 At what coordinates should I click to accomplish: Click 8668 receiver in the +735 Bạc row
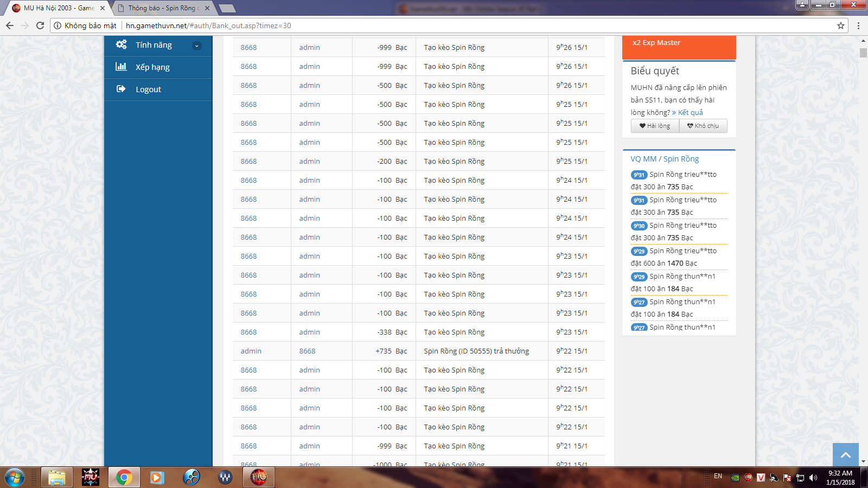click(307, 351)
